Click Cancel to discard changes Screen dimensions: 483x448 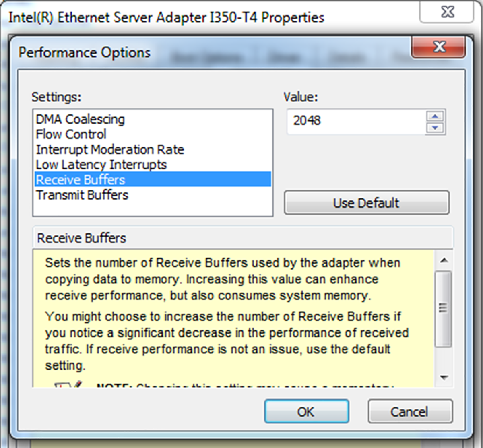click(410, 411)
